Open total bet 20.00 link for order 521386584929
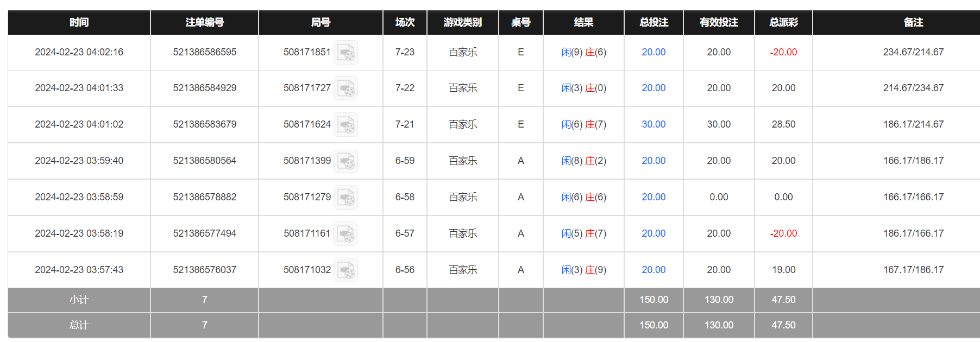This screenshot has width=980, height=342. tap(654, 88)
